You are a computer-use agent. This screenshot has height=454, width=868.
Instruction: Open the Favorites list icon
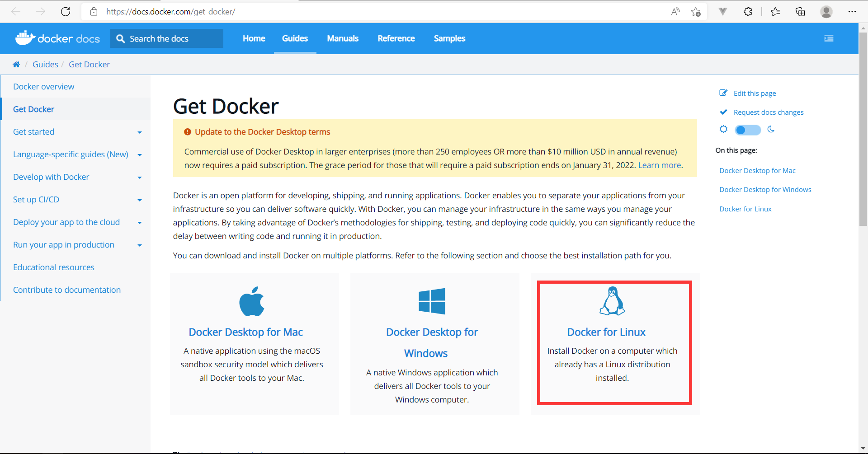(775, 12)
